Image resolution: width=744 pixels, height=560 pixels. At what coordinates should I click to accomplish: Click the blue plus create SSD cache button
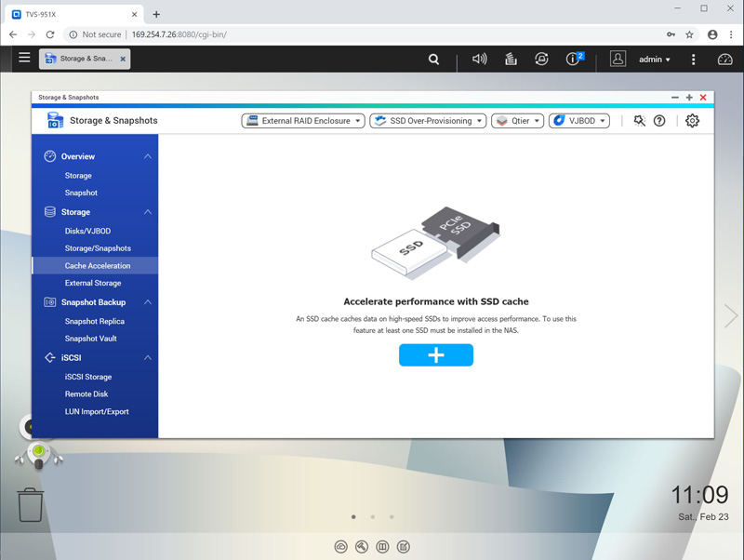point(436,355)
